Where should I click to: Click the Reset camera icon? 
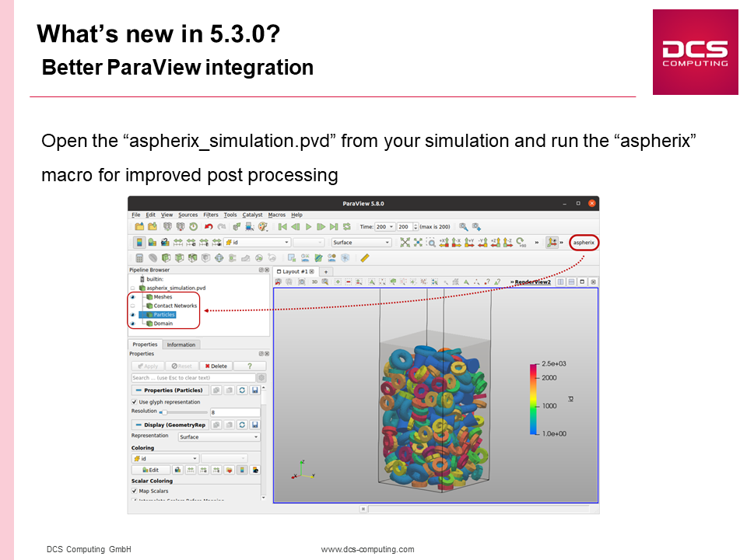click(x=405, y=243)
